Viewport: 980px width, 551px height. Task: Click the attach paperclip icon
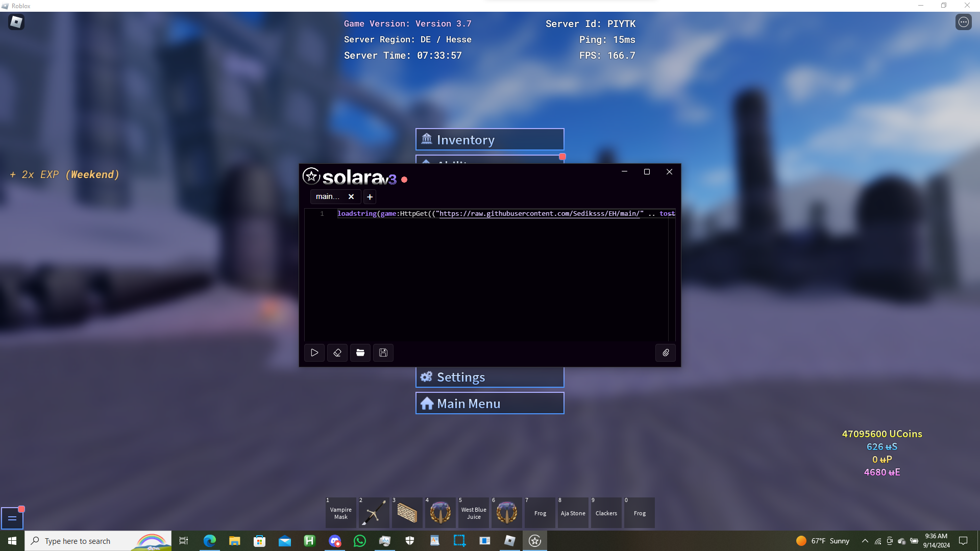(x=666, y=353)
